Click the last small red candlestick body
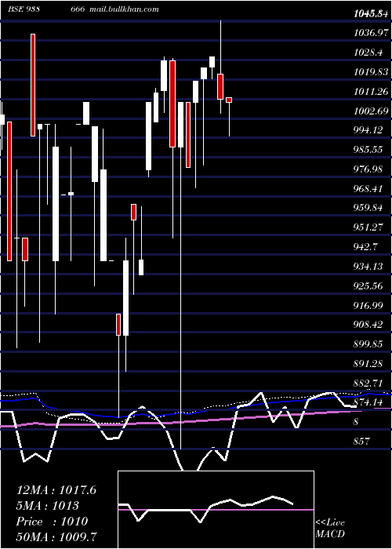Viewport: 392px width, 549px height. click(229, 100)
